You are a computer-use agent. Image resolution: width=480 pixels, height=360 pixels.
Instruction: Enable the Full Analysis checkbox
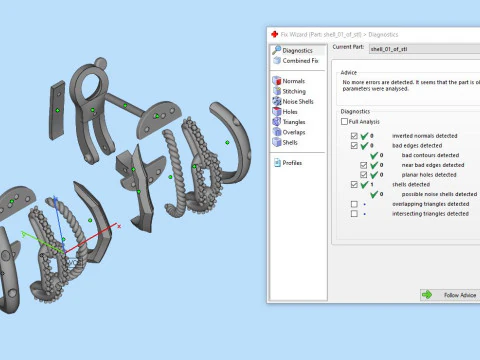(344, 122)
